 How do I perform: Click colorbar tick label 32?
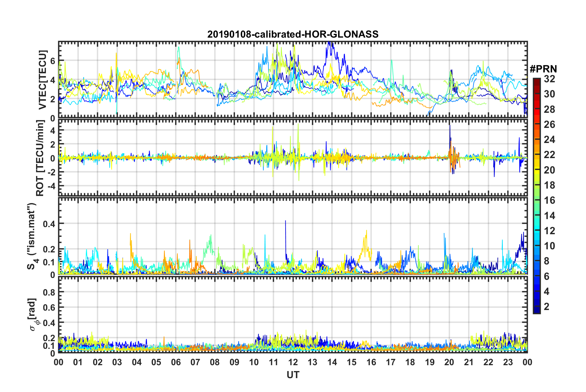[549, 79]
